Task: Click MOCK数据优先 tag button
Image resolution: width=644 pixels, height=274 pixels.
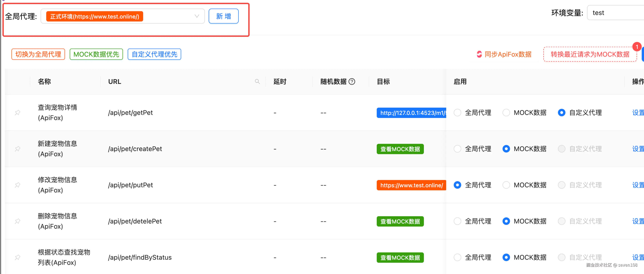Action: click(96, 54)
